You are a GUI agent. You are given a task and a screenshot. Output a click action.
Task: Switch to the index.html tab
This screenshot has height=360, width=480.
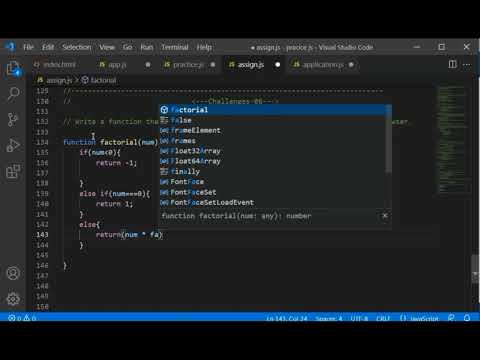coord(59,65)
